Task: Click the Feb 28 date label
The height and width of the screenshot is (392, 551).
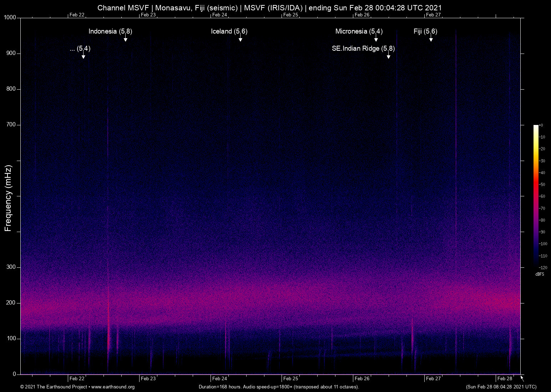Action: [505, 378]
